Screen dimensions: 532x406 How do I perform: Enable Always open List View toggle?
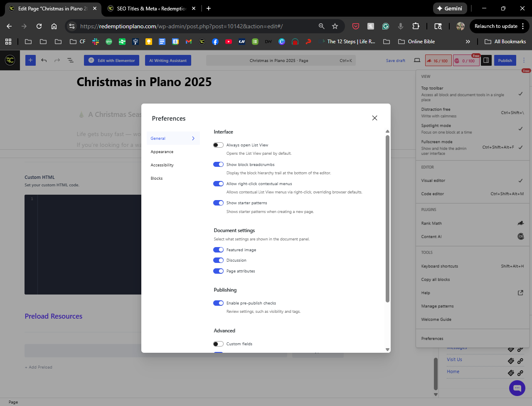(218, 145)
